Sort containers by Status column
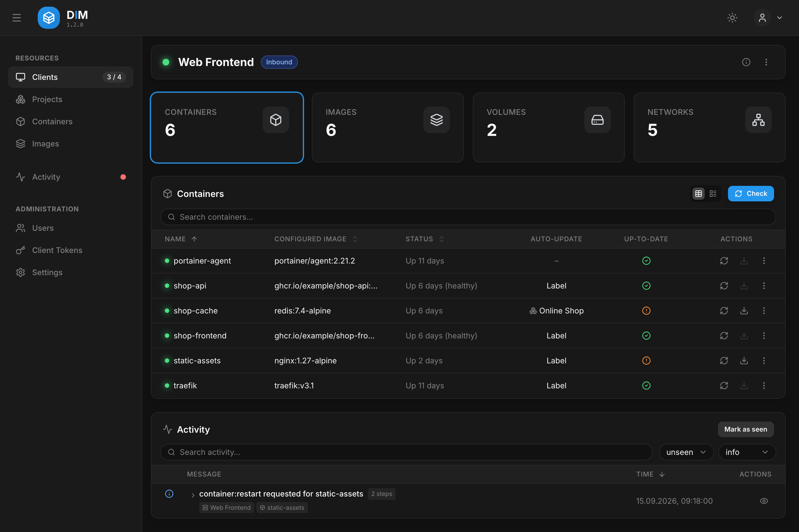799x532 pixels. tap(425, 239)
